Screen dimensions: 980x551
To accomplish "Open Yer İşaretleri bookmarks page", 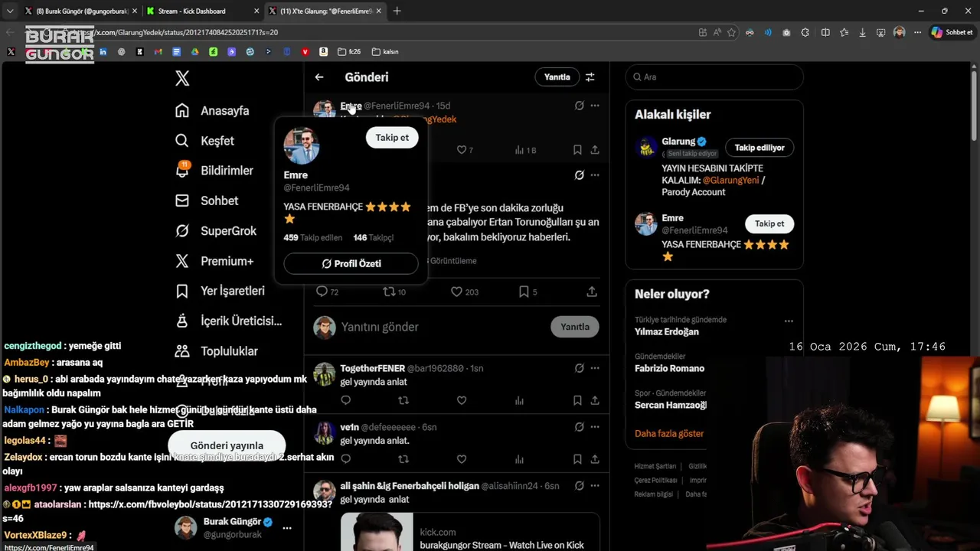I will click(220, 291).
